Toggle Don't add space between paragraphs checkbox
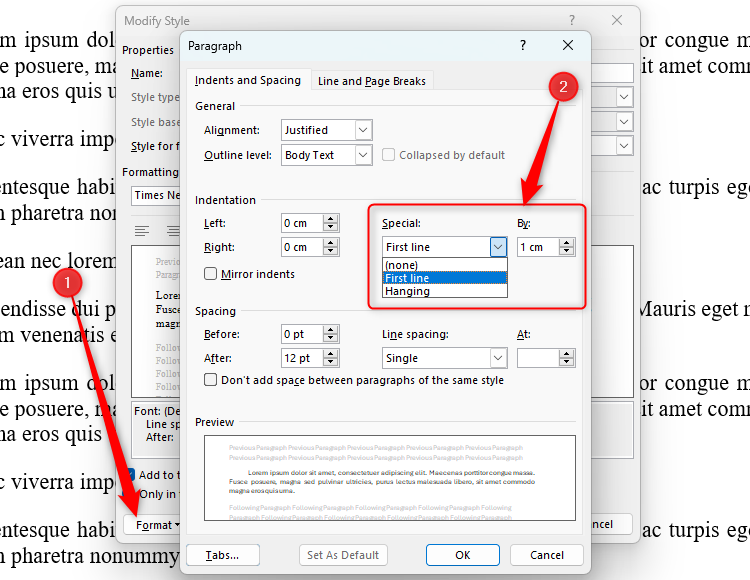750x580 pixels. (211, 380)
